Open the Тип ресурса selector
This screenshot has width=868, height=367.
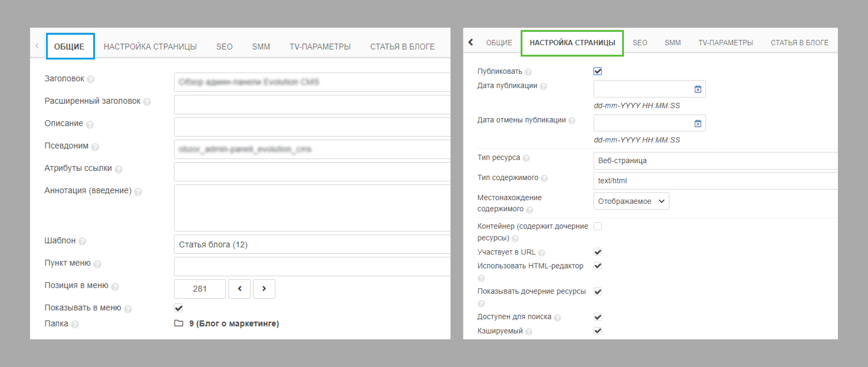click(715, 161)
